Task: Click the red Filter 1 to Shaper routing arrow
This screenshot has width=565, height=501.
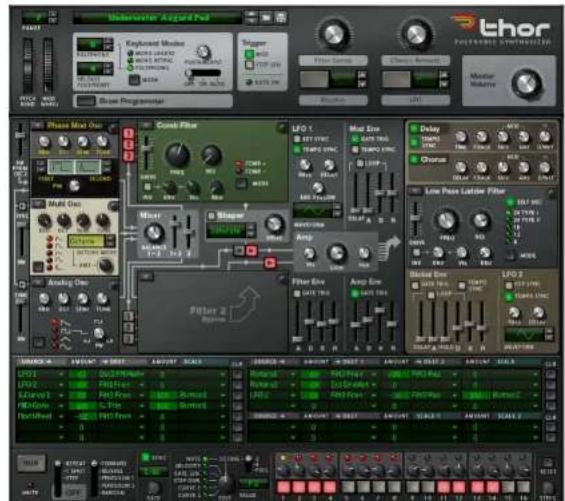Action: [252, 250]
